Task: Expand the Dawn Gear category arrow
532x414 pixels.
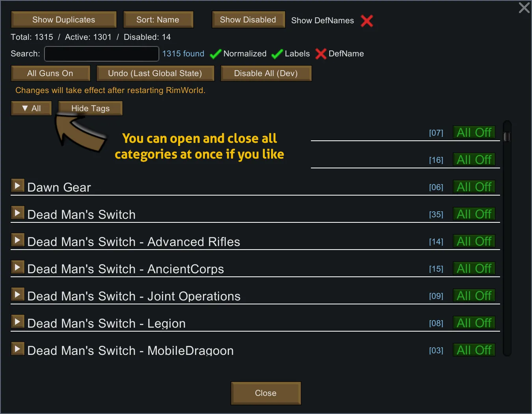Action: click(x=17, y=185)
